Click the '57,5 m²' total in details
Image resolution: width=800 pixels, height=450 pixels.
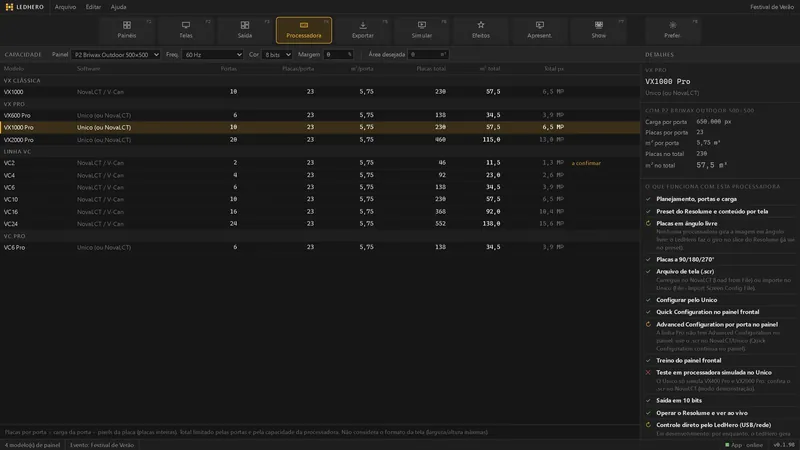712,165
